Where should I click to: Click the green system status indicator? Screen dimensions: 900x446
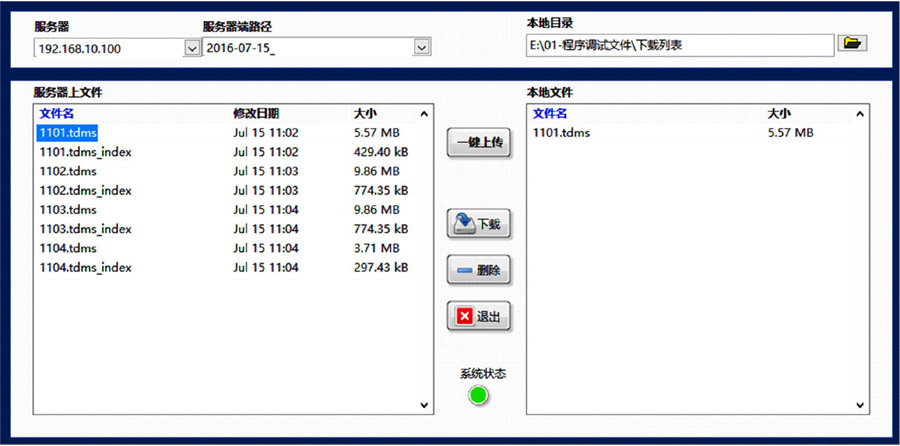click(479, 396)
